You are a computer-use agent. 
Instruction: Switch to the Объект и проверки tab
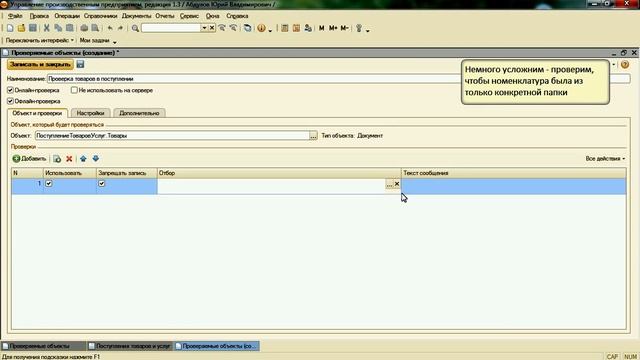pyautogui.click(x=37, y=113)
